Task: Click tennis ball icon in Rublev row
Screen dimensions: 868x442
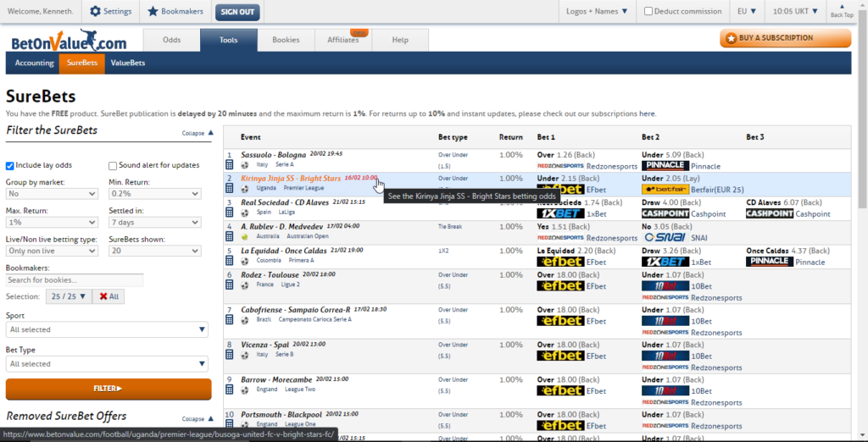Action: (x=245, y=237)
